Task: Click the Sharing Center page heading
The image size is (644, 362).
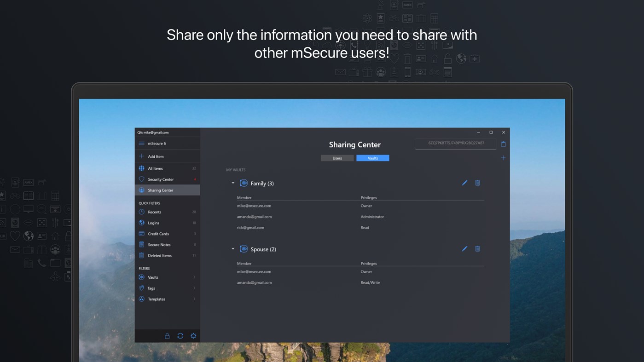Action: (355, 144)
